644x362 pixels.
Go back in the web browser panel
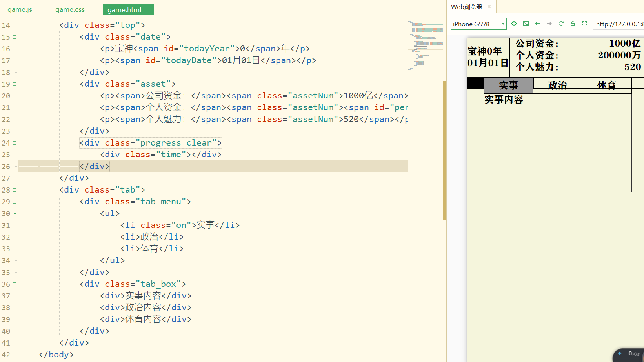538,24
